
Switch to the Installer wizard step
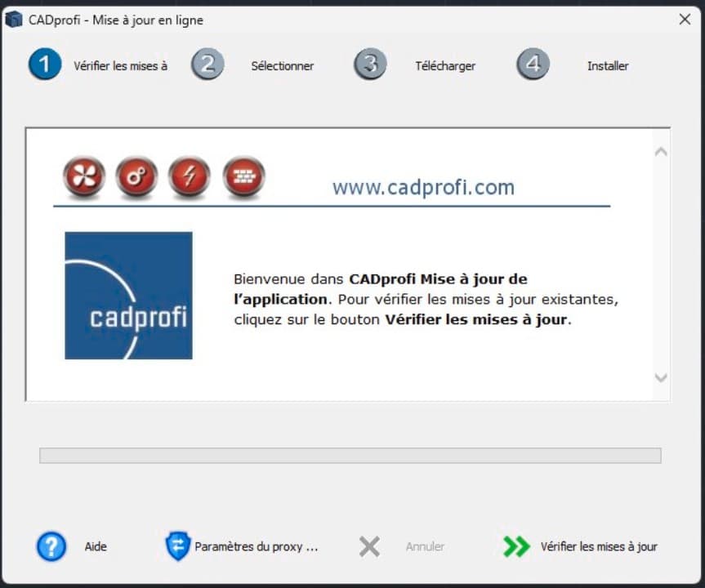click(608, 66)
